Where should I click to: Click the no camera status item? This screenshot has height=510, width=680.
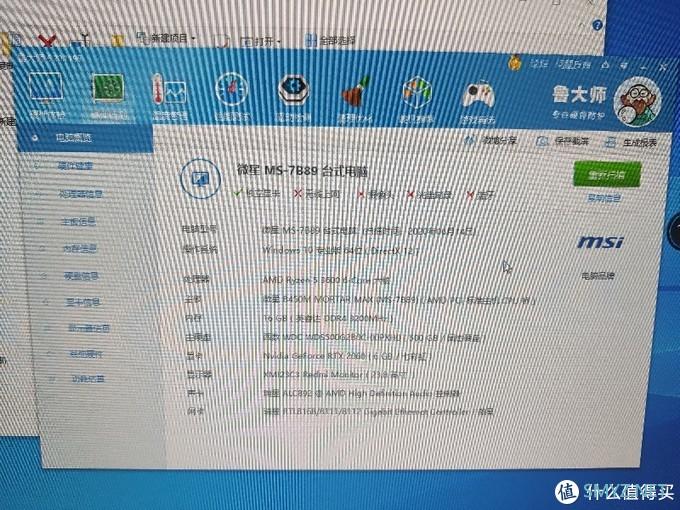coord(376,195)
